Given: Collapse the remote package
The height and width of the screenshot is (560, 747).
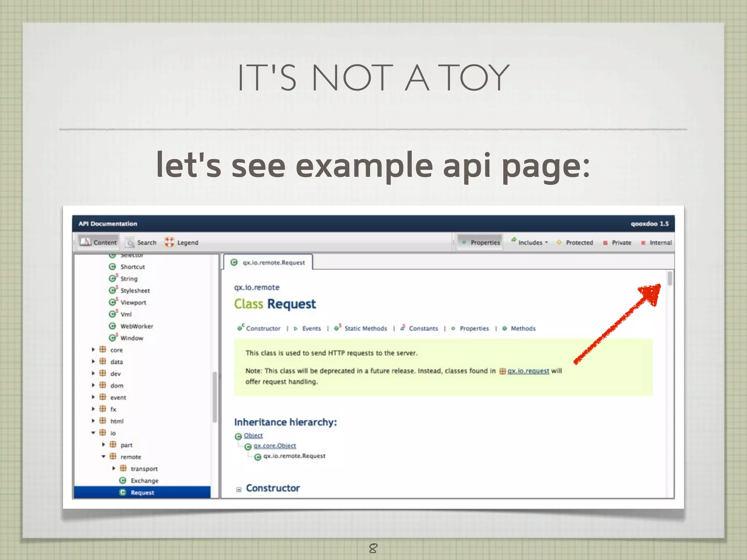Looking at the screenshot, I should 103,456.
